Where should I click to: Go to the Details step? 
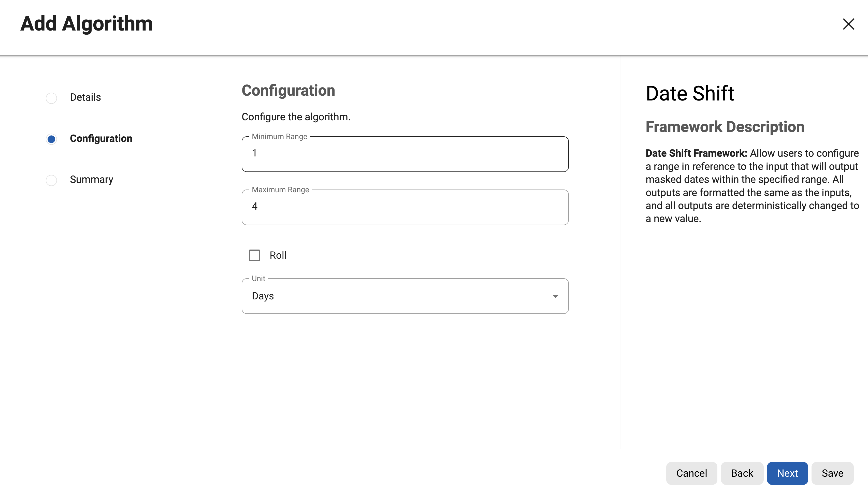(x=85, y=97)
